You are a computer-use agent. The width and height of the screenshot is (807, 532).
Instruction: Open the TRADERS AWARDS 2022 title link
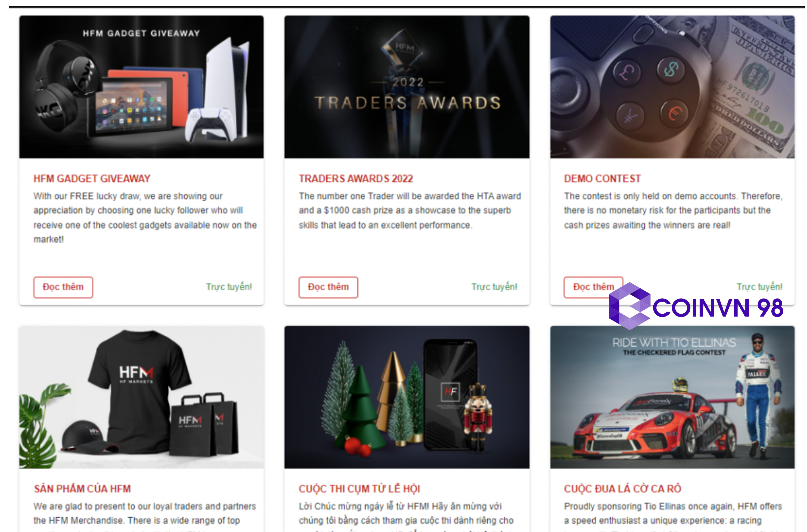356,178
